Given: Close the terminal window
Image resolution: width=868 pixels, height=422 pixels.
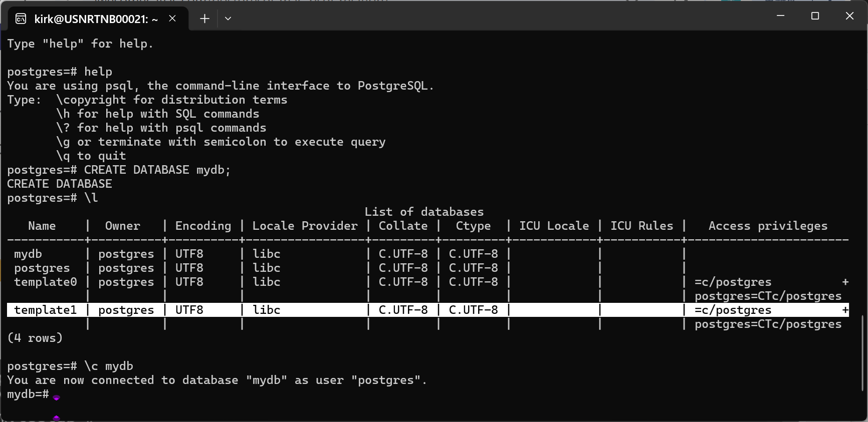Looking at the screenshot, I should (849, 16).
